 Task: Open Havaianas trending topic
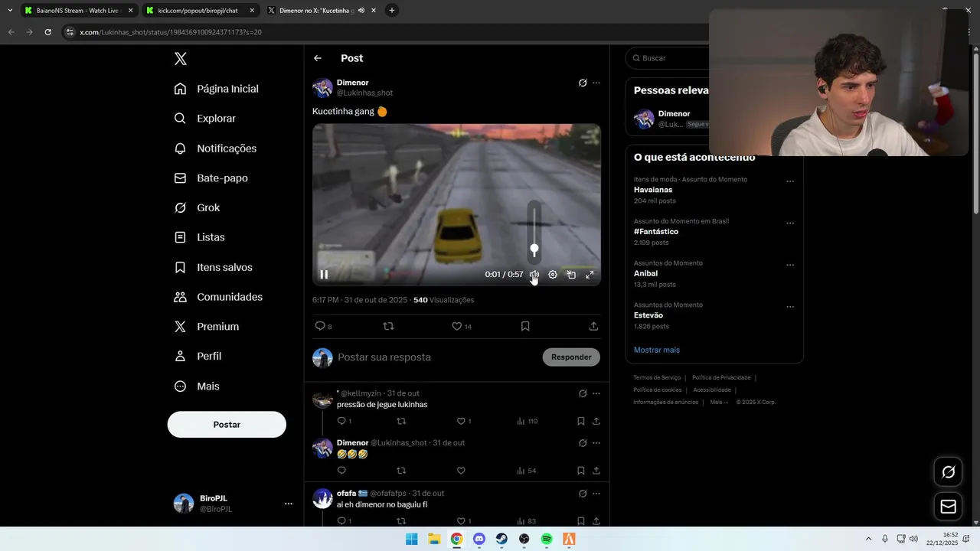(653, 190)
